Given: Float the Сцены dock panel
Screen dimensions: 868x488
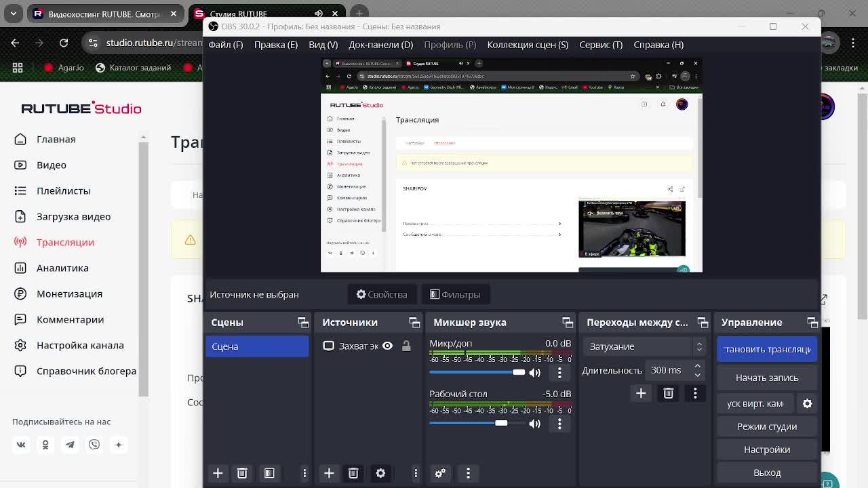Looking at the screenshot, I should [x=303, y=323].
